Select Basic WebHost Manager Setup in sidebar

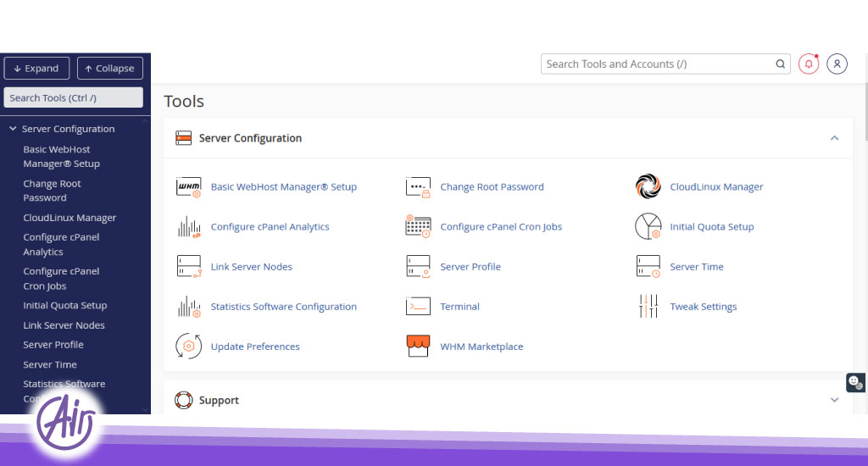click(x=61, y=157)
